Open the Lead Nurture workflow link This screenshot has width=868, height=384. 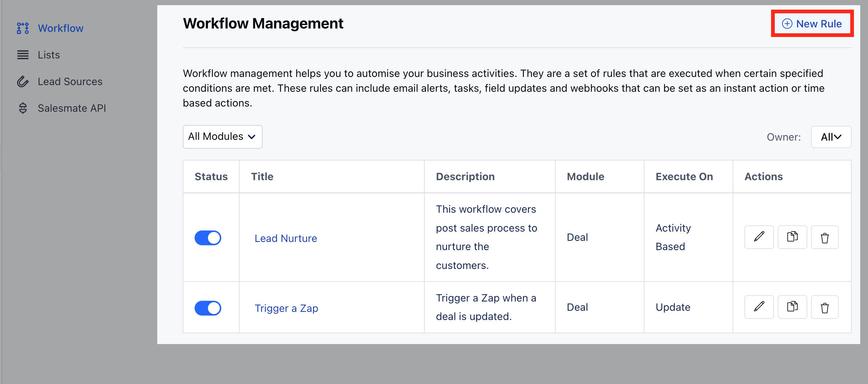click(286, 238)
